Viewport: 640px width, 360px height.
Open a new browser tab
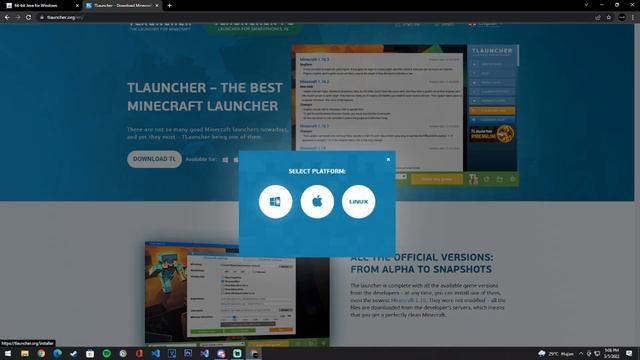pos(169,6)
